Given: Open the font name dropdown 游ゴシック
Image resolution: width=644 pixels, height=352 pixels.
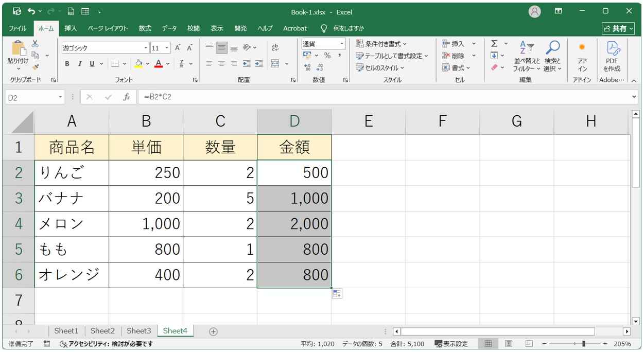Looking at the screenshot, I should [146, 48].
